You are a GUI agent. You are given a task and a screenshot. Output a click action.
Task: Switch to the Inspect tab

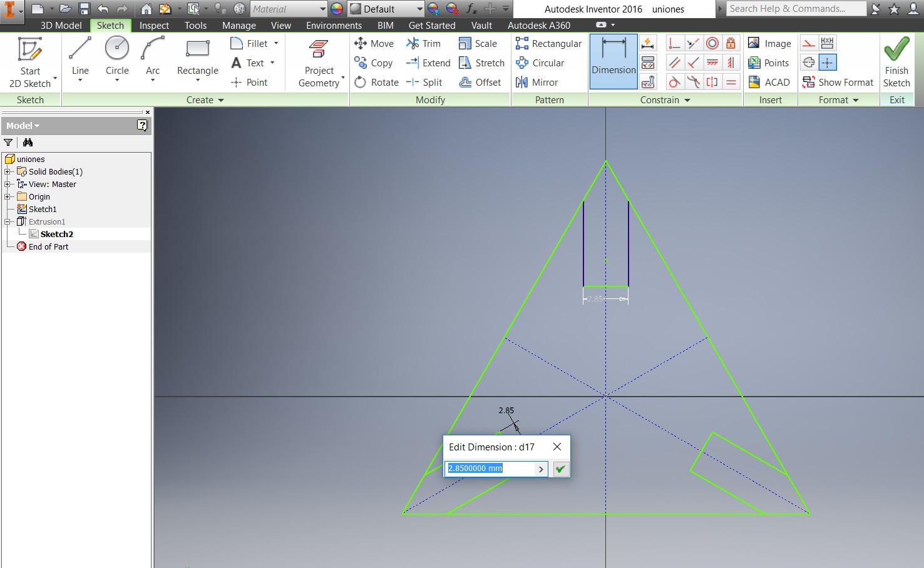click(154, 25)
